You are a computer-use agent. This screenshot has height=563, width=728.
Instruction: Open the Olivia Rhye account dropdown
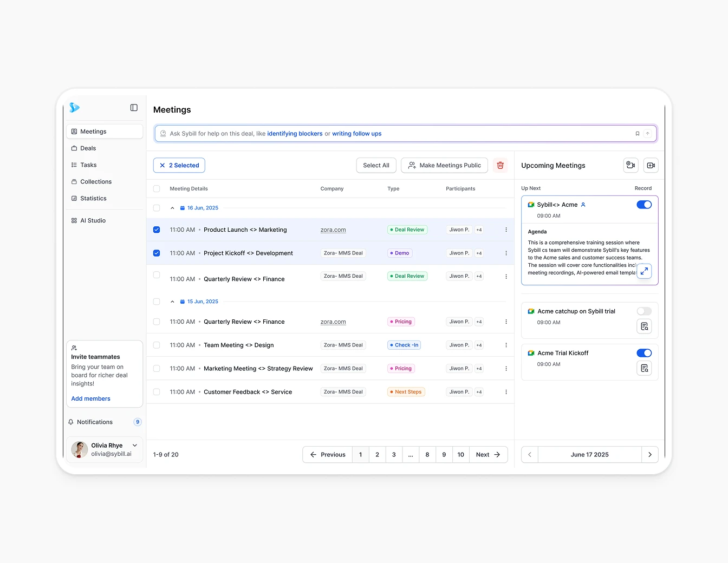(x=135, y=446)
